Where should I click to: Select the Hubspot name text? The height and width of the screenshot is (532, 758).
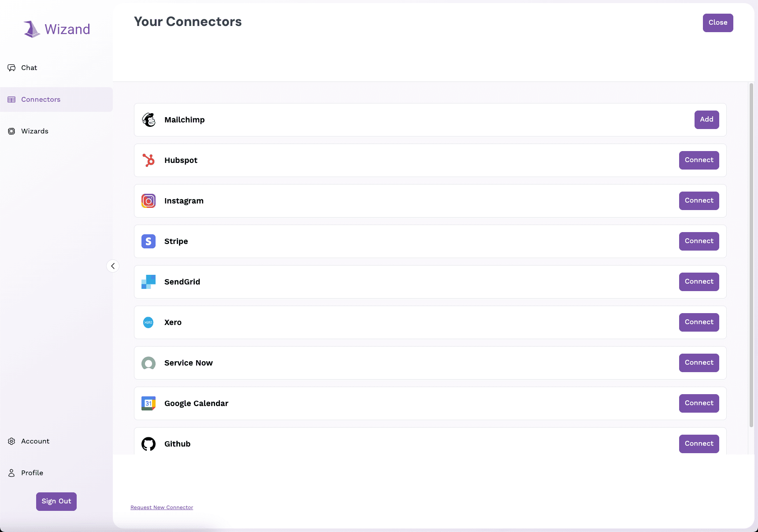(x=181, y=160)
